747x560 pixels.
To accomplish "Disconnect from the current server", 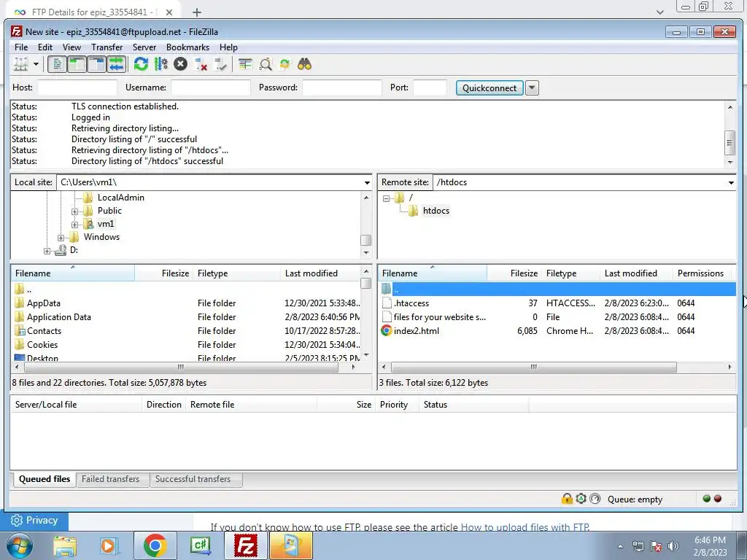I will coord(201,64).
